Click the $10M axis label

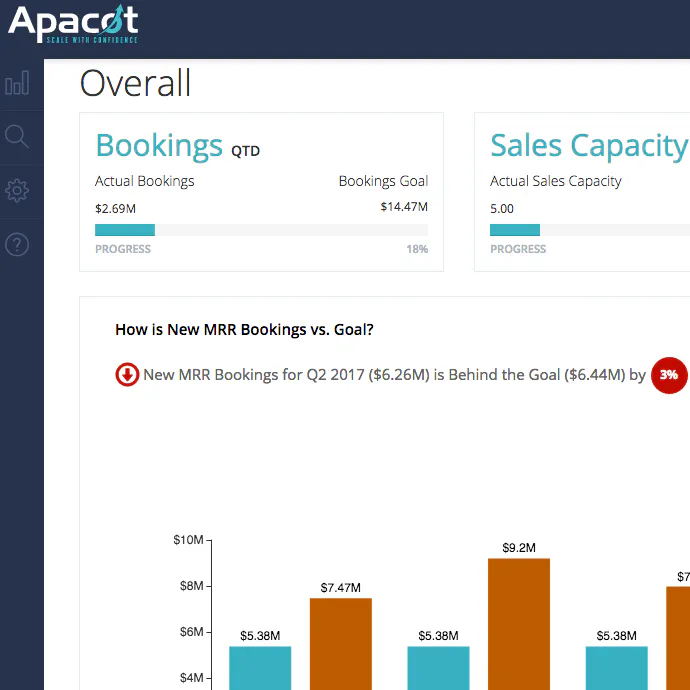tap(188, 540)
